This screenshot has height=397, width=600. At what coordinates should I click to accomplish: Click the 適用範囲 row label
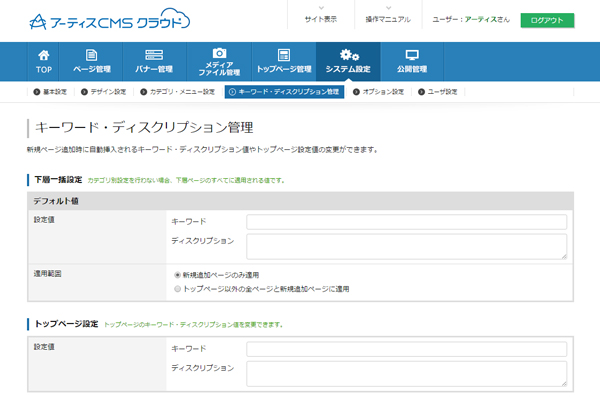click(x=47, y=274)
